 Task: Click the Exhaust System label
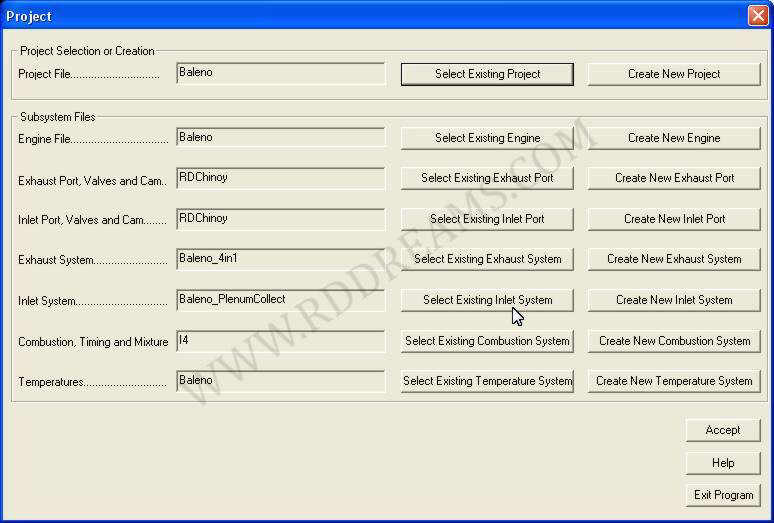pos(93,260)
